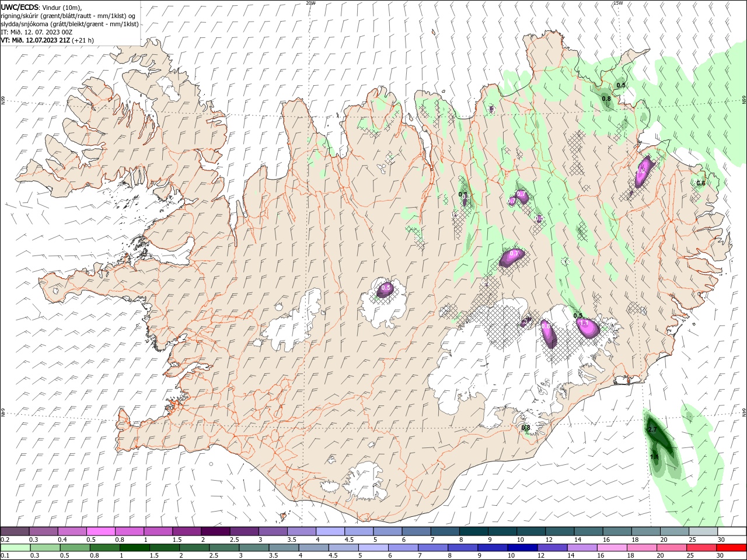The width and height of the screenshot is (747, 560).
Task: Click the '0.2' label in the snow legend
Action: (x=5, y=540)
